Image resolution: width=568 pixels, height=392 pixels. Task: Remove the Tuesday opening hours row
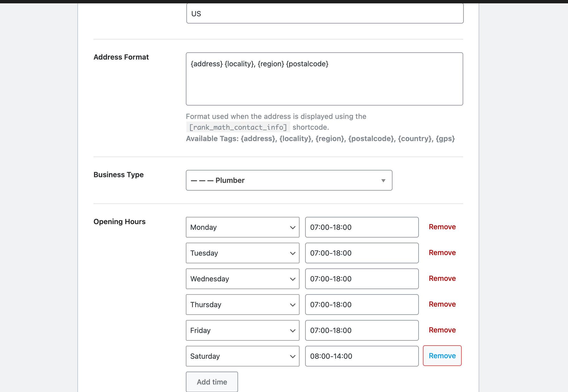click(x=442, y=253)
